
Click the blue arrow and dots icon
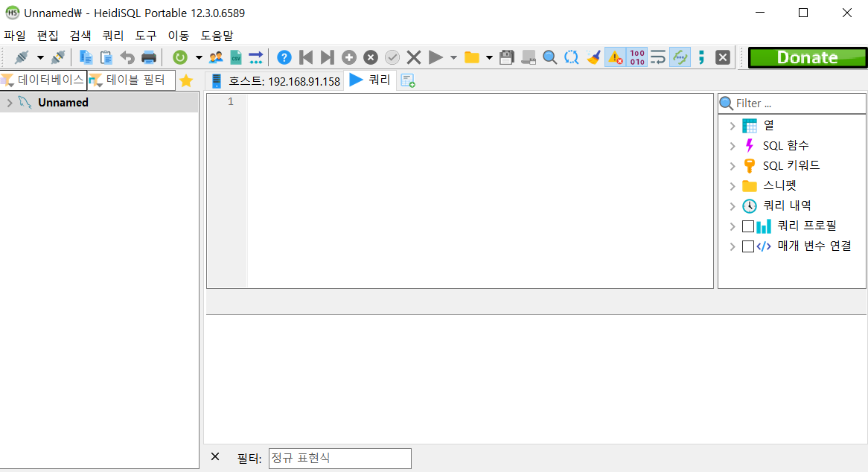coord(256,57)
